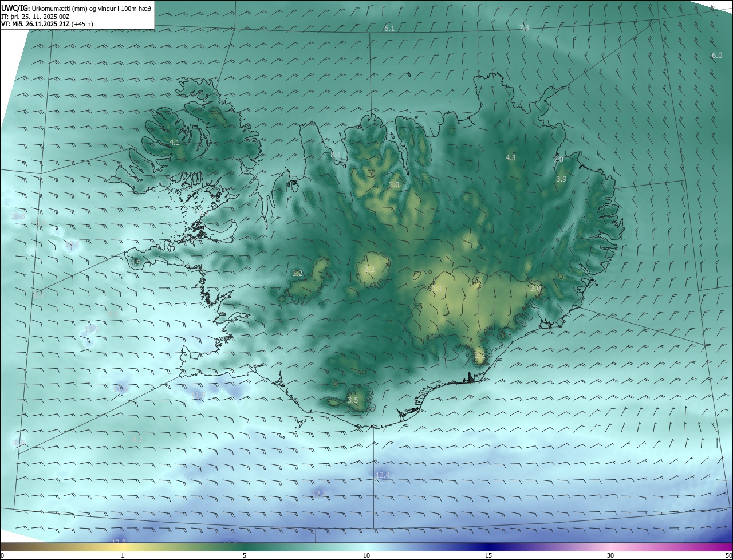Click the 4.9 label on Snæfellsnes peninsula
Screen dimensions: 733x560
[136, 262]
